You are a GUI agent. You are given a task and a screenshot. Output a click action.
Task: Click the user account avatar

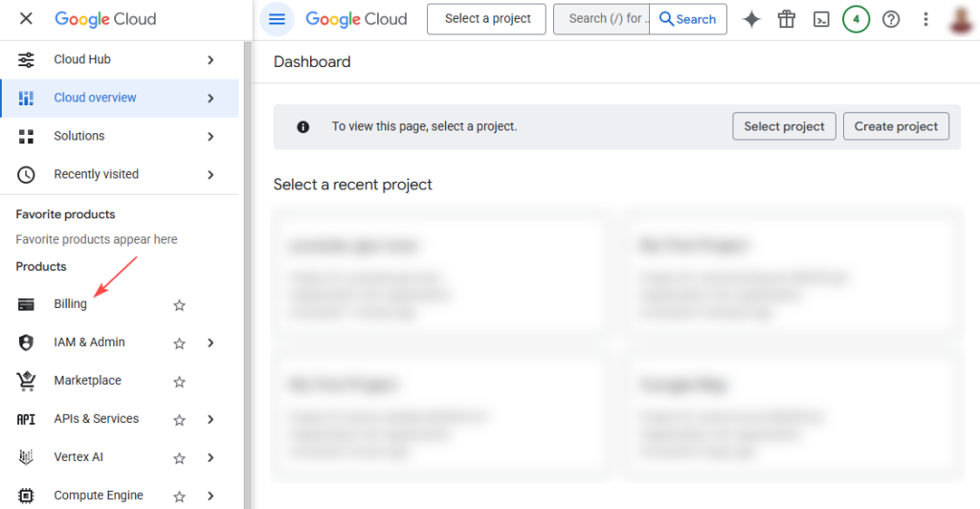[x=962, y=19]
